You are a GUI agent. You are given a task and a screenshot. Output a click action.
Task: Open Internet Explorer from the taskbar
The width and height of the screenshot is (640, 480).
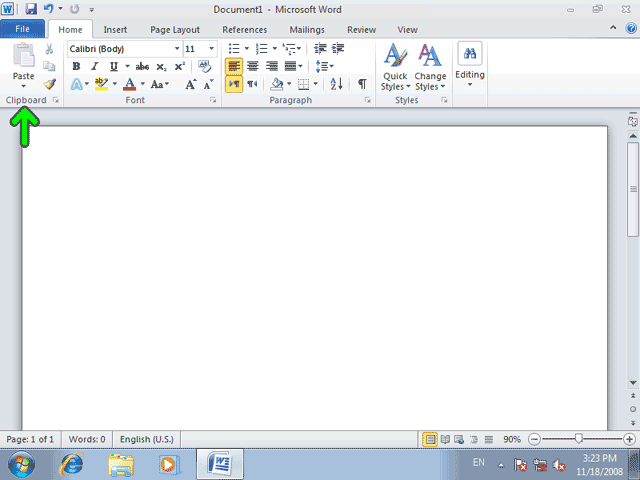[x=71, y=464]
